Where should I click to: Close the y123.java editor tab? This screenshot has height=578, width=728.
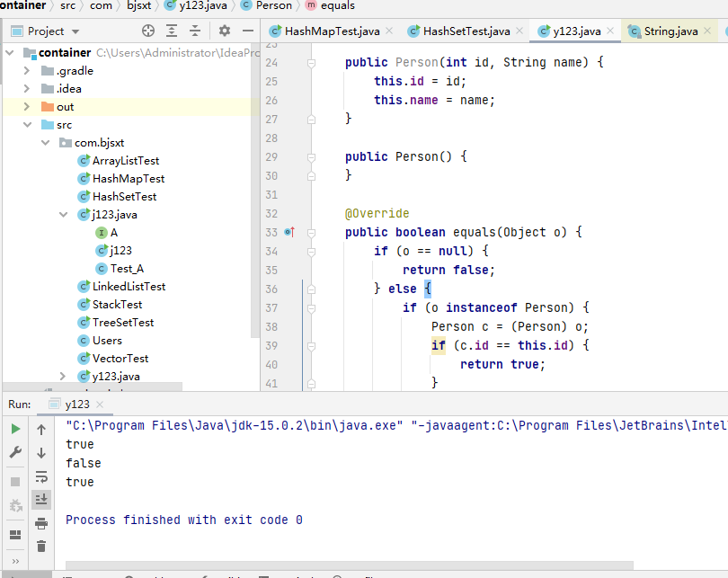(x=610, y=31)
